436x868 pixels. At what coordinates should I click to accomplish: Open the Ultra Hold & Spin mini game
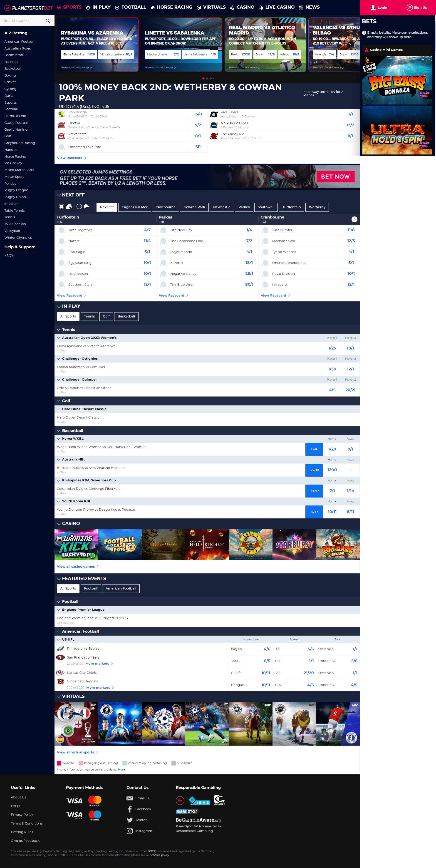(397, 130)
